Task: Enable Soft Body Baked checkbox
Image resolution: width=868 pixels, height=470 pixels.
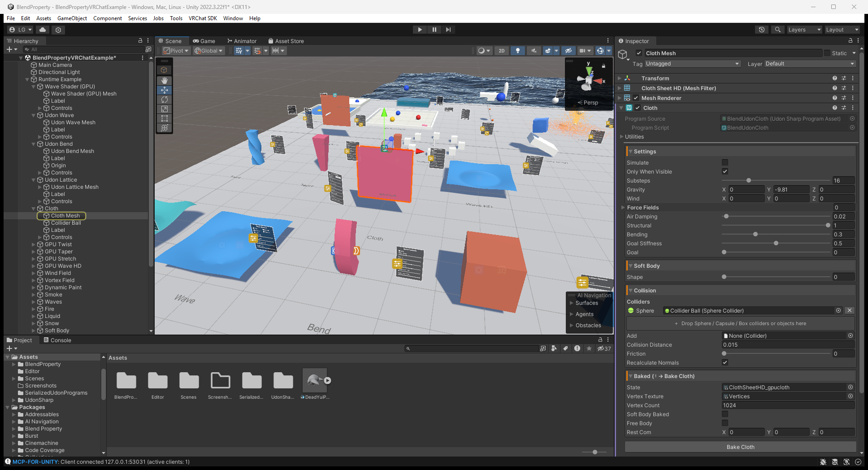Action: (725, 414)
